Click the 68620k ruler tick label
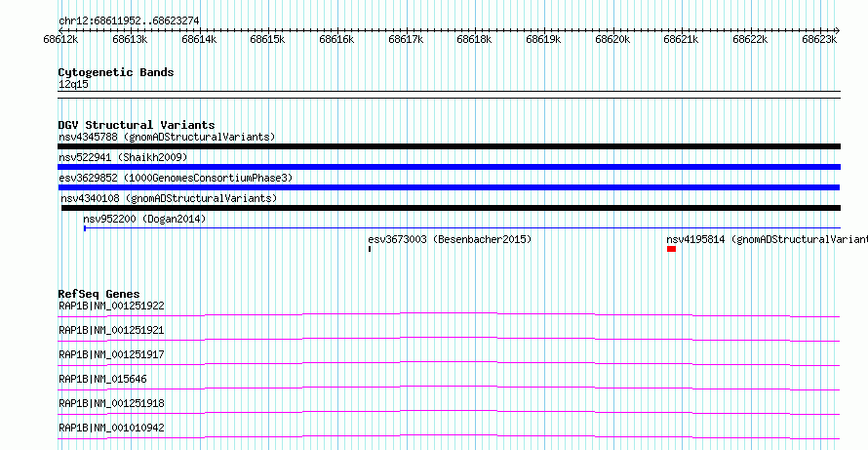 click(x=612, y=39)
